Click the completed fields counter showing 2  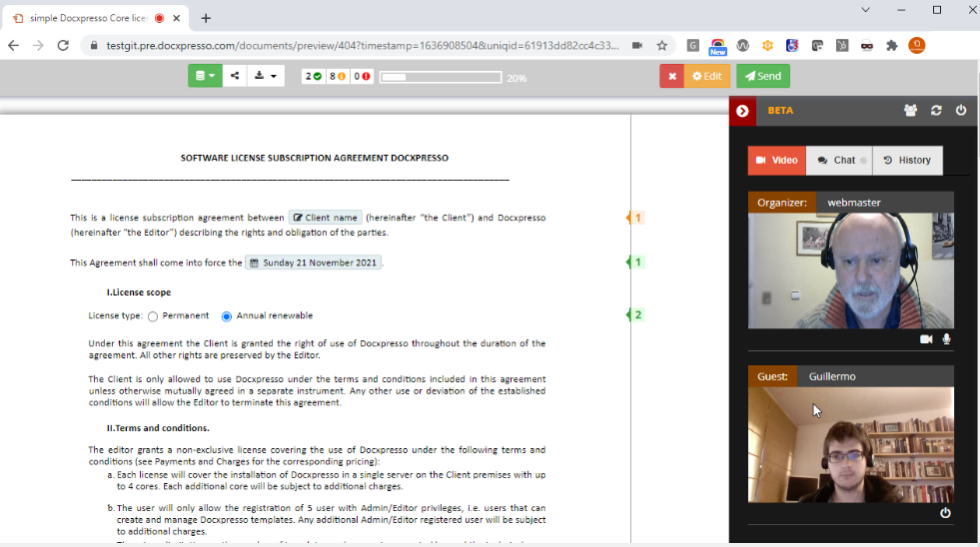point(314,76)
